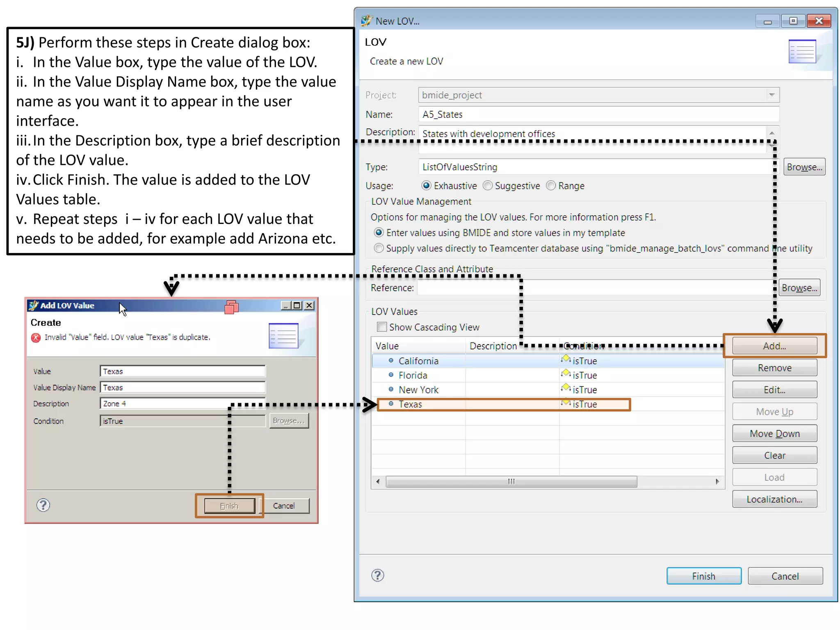
Task: Enable Show Cascading View checkbox
Action: [x=382, y=327]
